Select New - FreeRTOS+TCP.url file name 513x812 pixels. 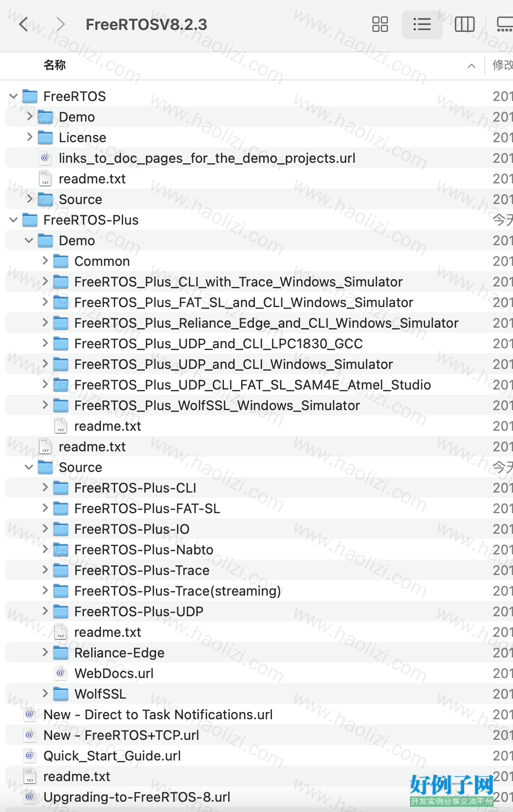pyautogui.click(x=121, y=735)
